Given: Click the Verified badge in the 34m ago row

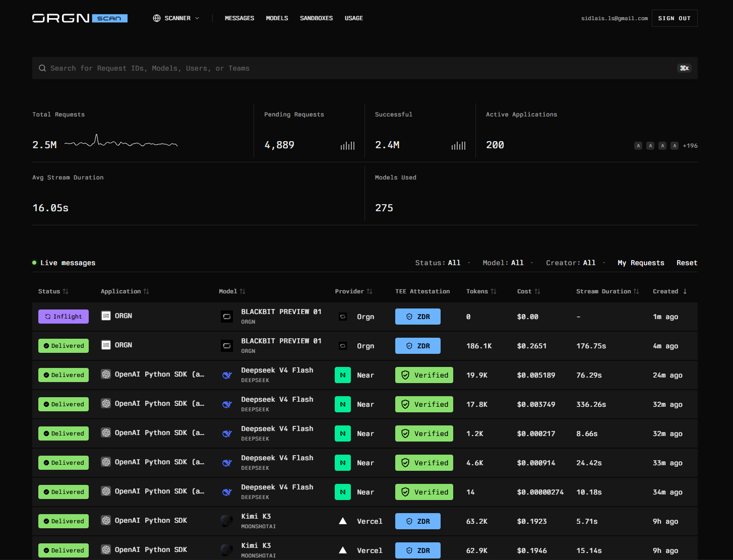Looking at the screenshot, I should coord(424,492).
